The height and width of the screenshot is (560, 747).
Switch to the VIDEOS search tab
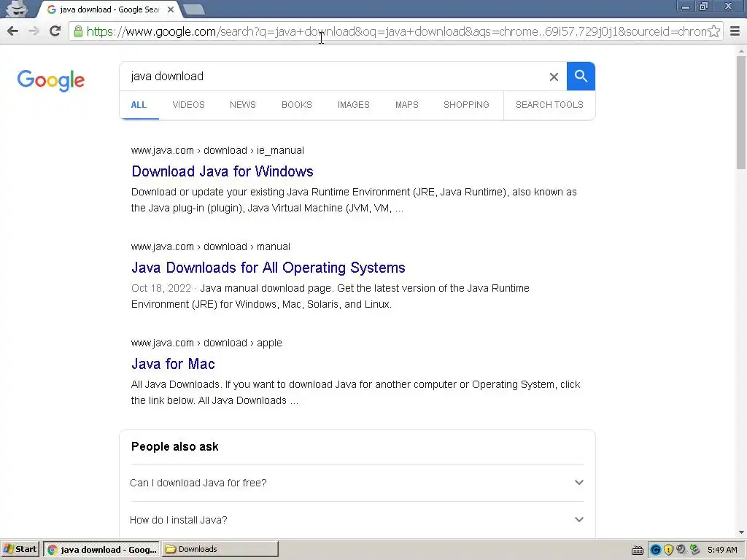point(189,105)
